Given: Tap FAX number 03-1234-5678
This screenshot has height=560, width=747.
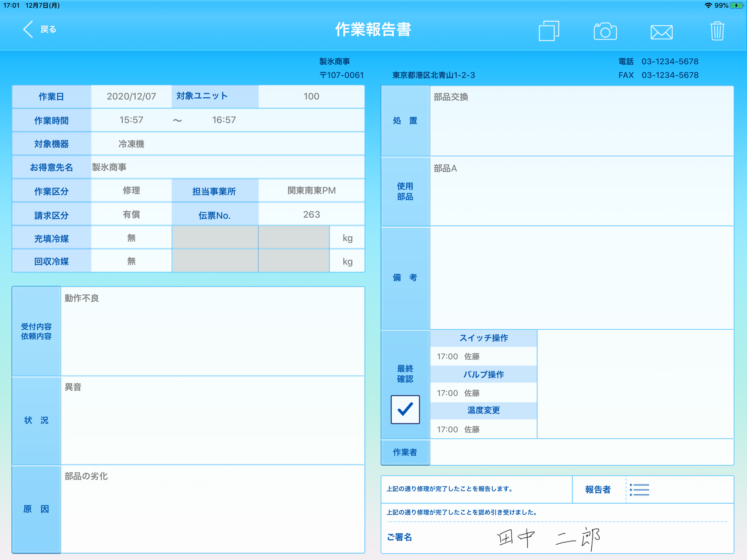Looking at the screenshot, I should [670, 75].
